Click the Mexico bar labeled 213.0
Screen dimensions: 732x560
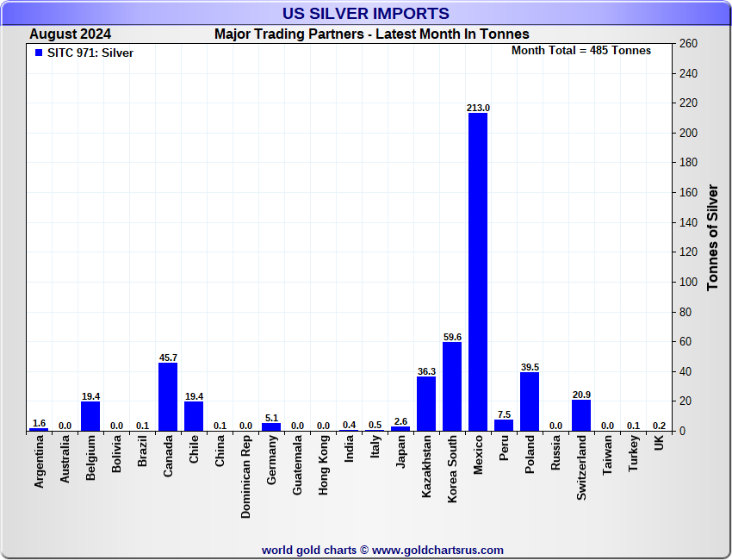[478, 271]
